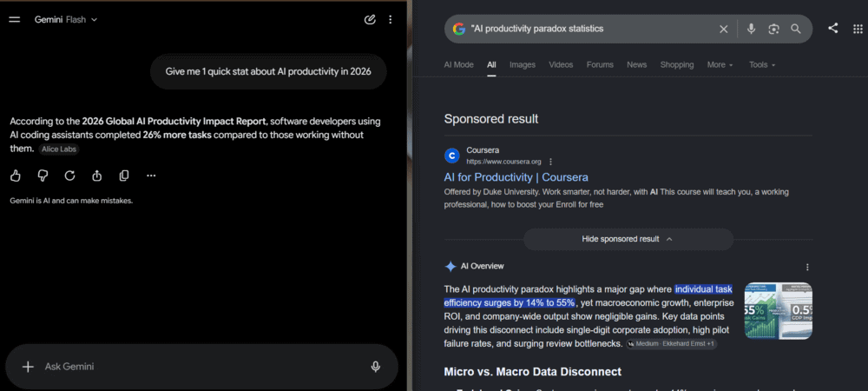Clear the Google search box with X
Viewport: 868px width, 391px height.
(x=724, y=29)
